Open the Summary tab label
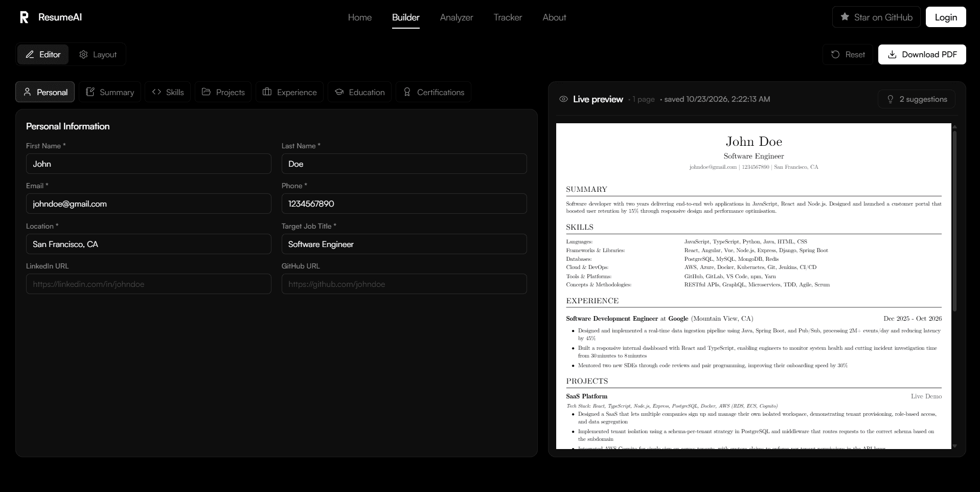This screenshot has width=980, height=492. (x=117, y=93)
